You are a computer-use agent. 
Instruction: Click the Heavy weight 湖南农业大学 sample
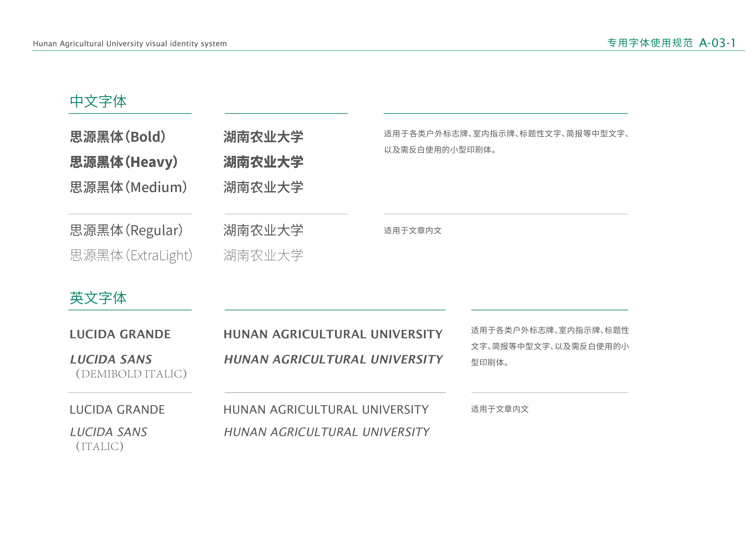[x=263, y=162]
